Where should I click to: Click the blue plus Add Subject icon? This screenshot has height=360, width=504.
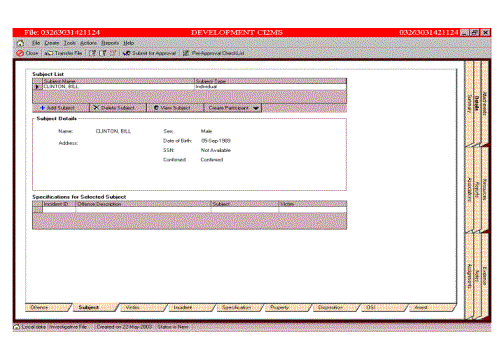click(x=42, y=108)
